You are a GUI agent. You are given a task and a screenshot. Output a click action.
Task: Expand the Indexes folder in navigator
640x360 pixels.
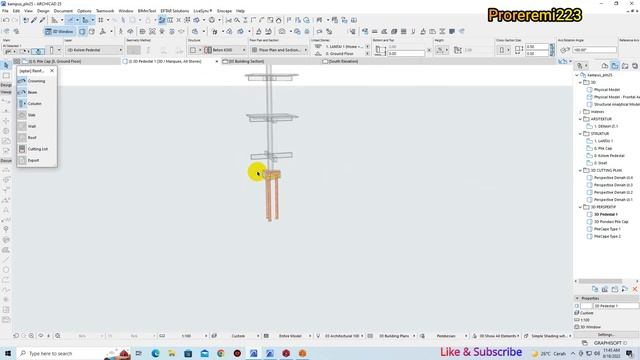[580, 111]
